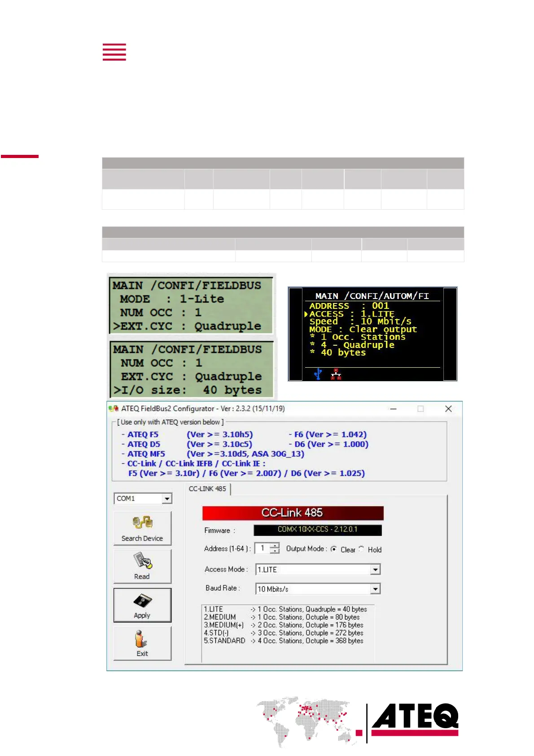This screenshot has width=534, height=756.
Task: Click the Search Device button
Action: pyautogui.click(x=142, y=528)
